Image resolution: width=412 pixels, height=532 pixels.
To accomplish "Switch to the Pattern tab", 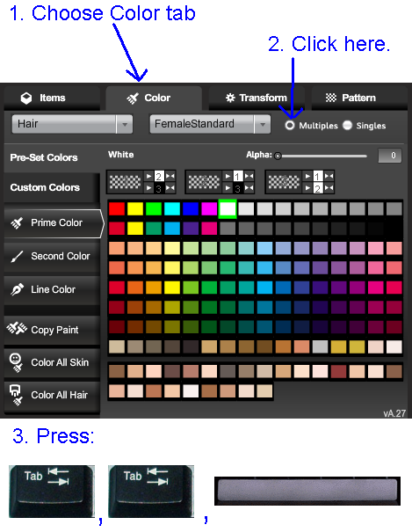I will 359,98.
